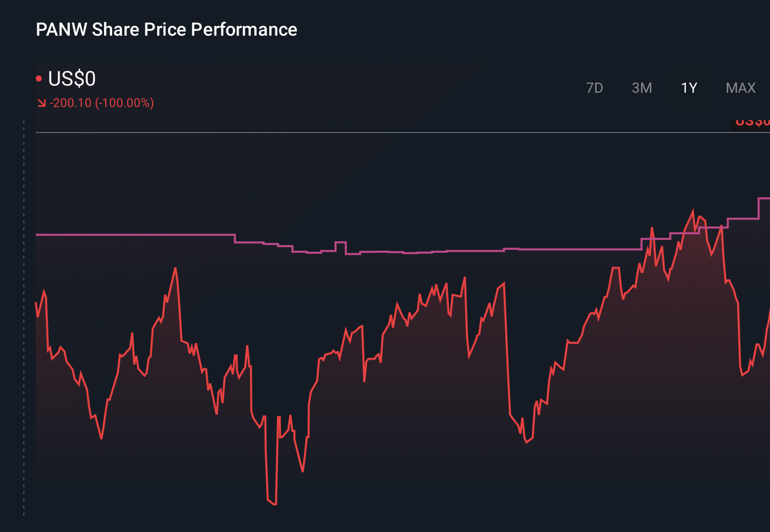Click the US$0 price legend text

(71, 79)
